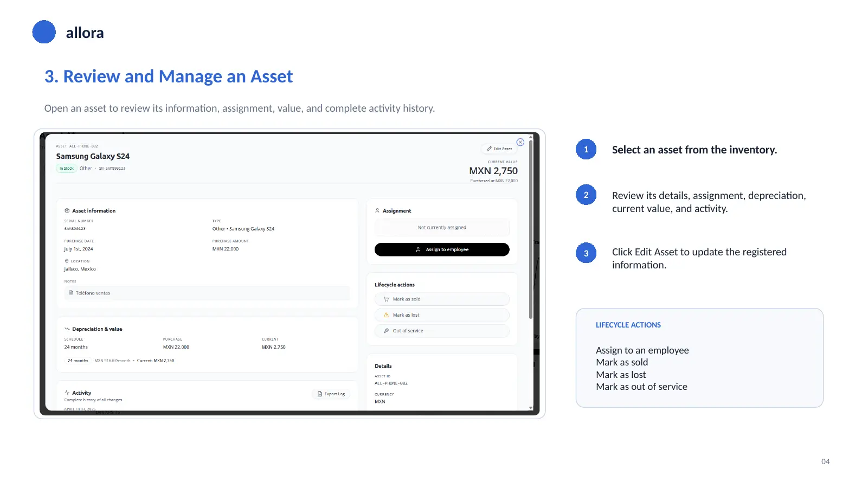Click the dialog's vertical scrollbar thumb
Screen dimensions: 868x488
pyautogui.click(x=531, y=230)
